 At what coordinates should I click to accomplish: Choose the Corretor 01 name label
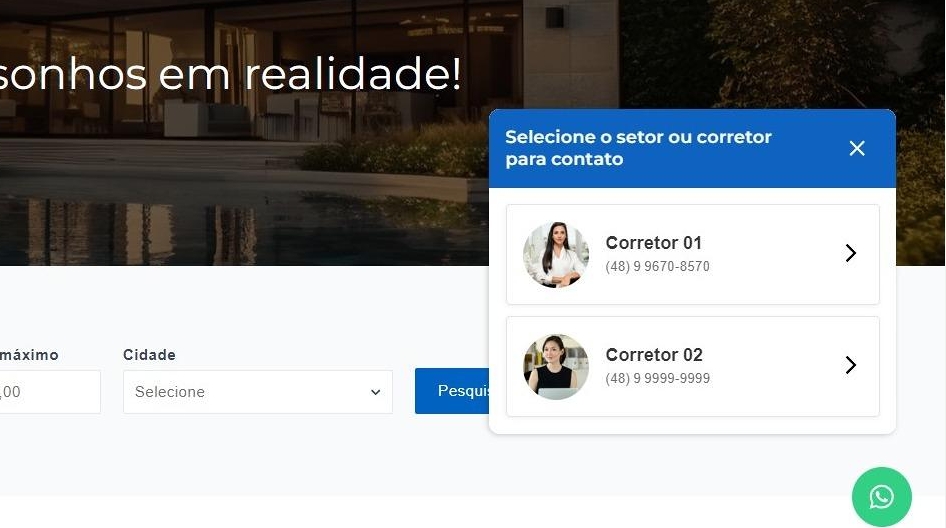tap(653, 243)
